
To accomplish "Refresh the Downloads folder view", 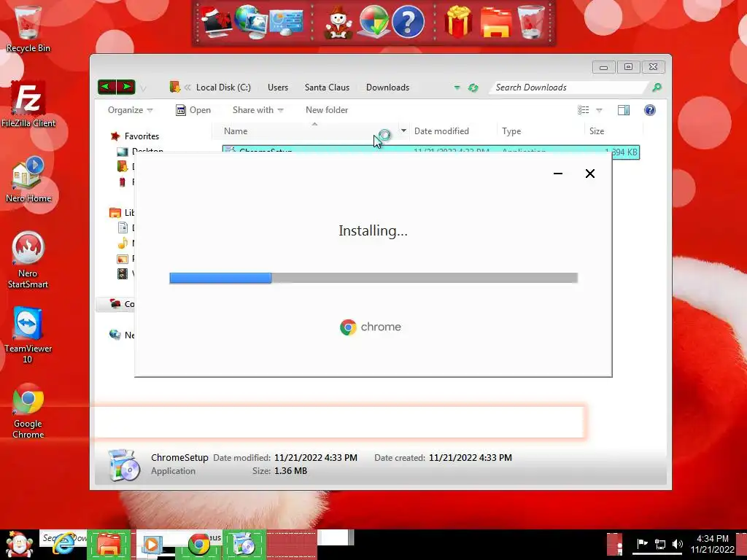I will [473, 87].
